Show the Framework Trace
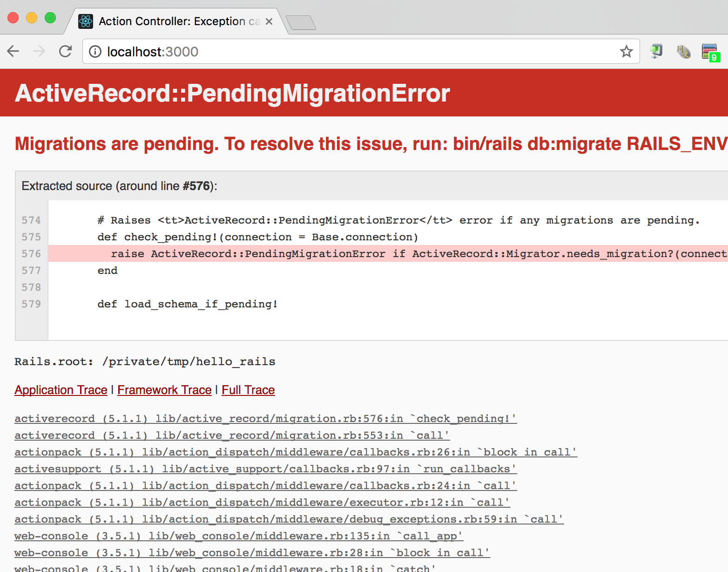Screen dimensions: 728x572 [x=164, y=390]
